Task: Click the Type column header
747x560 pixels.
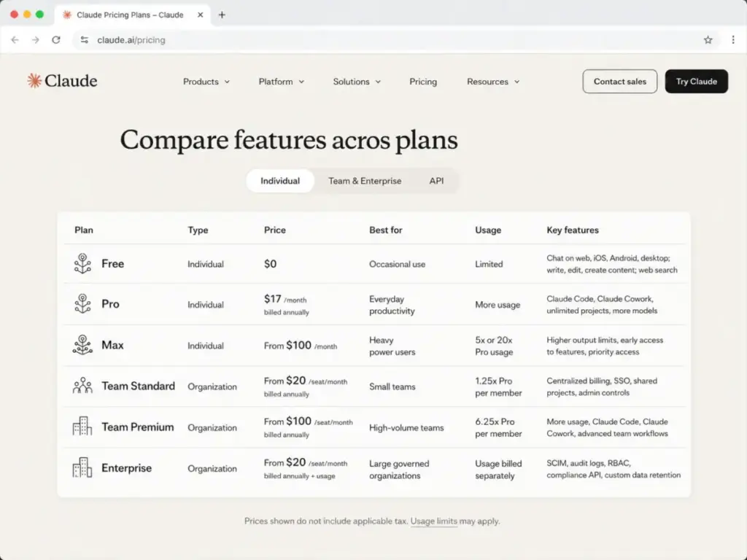Action: coord(198,230)
